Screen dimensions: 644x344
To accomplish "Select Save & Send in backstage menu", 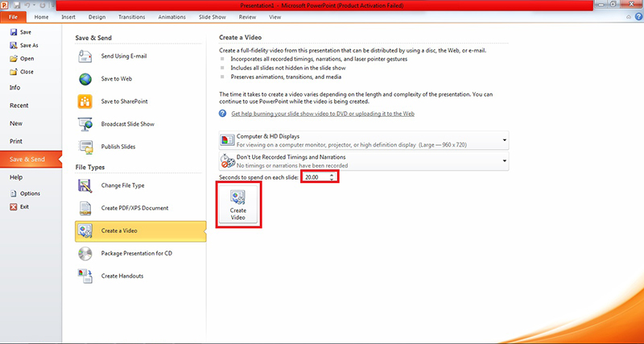I will (x=31, y=160).
